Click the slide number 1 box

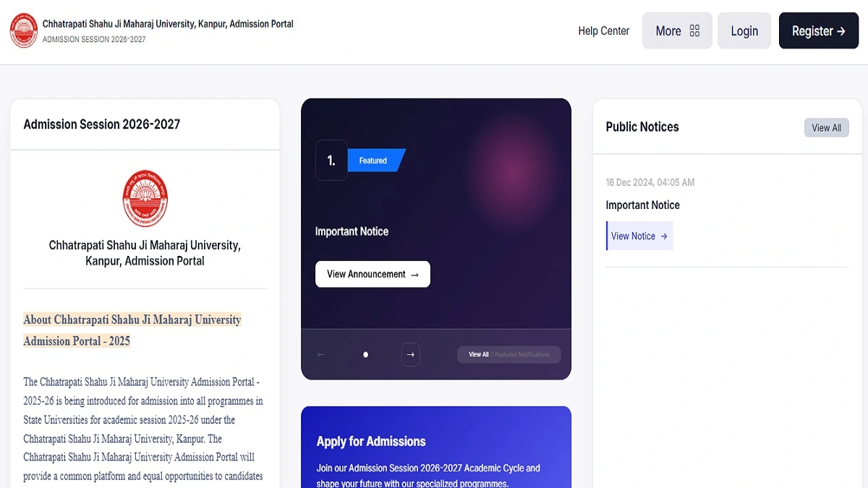click(331, 160)
